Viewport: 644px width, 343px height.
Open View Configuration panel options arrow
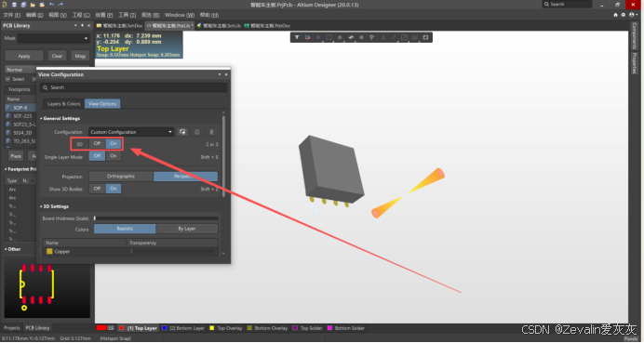tap(220, 74)
